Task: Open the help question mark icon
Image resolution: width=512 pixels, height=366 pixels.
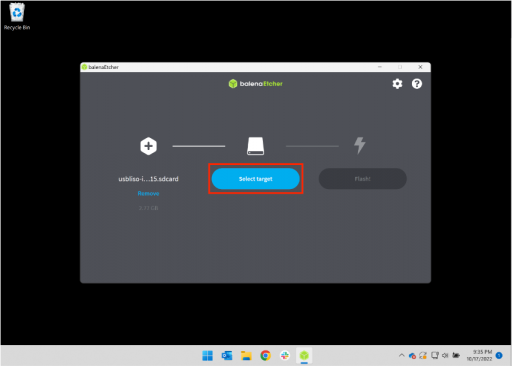Action: pyautogui.click(x=417, y=84)
